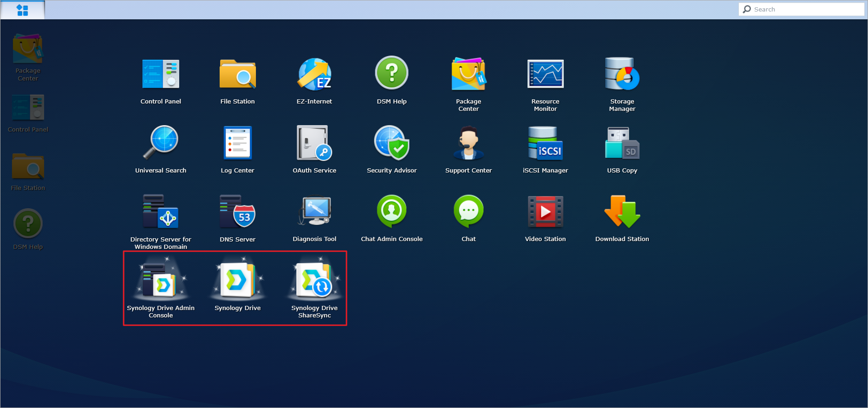
Task: Launch Synology Drive ShareSync app
Action: click(314, 282)
